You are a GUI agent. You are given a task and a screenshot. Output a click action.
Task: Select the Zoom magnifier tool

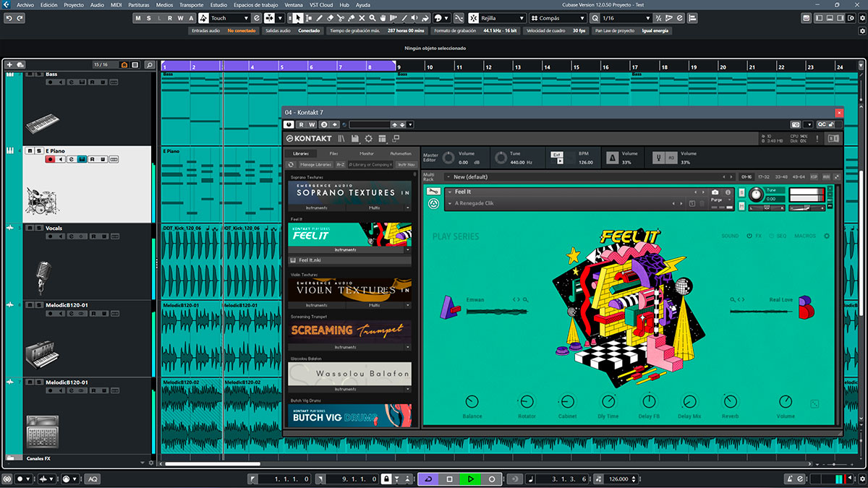(373, 18)
